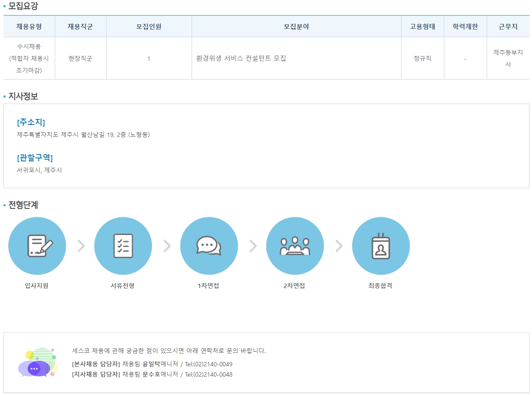Click the 본사채용 담당자 contact line
This screenshot has width=532, height=395.
[152, 365]
